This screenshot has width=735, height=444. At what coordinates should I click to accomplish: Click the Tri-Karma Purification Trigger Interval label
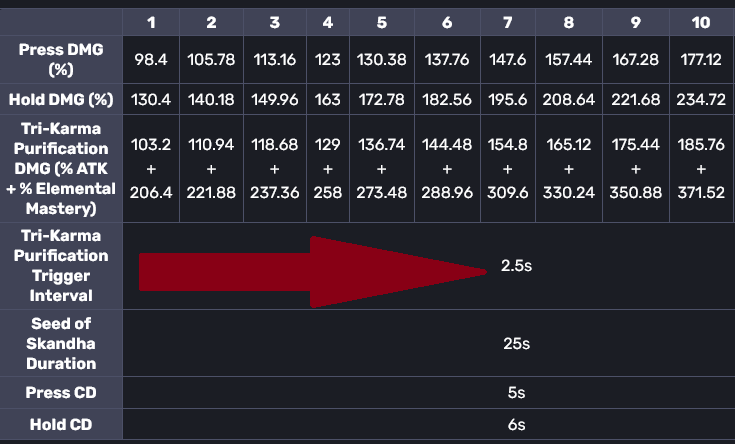[x=61, y=265]
